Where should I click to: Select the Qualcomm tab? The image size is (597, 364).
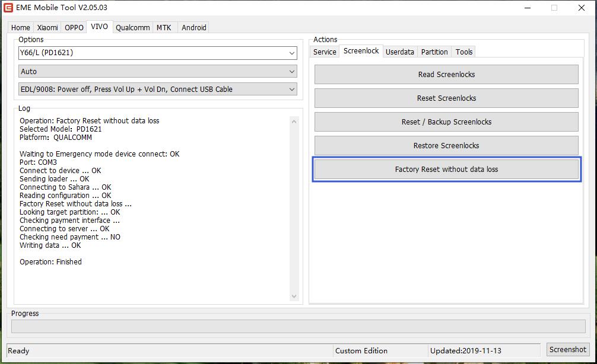click(x=132, y=28)
